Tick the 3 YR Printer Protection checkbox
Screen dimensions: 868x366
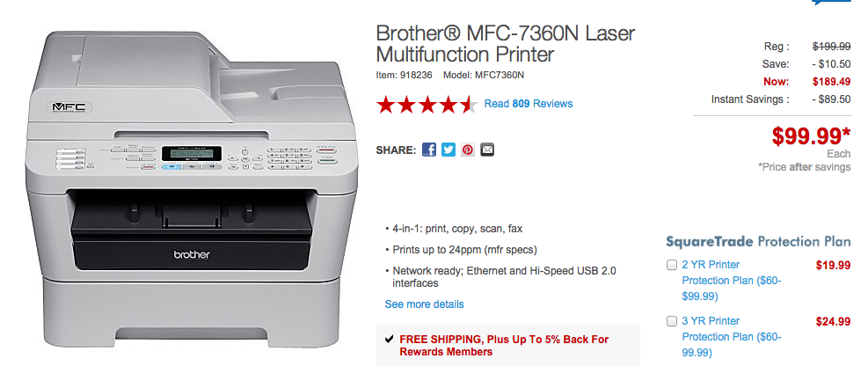[672, 321]
